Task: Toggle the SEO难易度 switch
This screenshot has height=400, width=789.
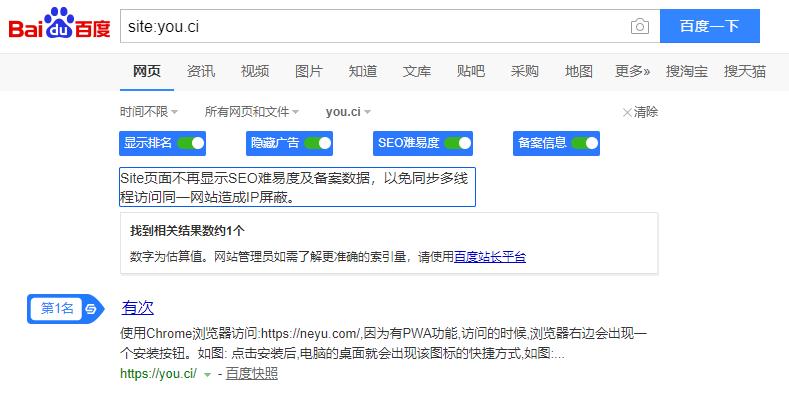Action: pos(458,143)
